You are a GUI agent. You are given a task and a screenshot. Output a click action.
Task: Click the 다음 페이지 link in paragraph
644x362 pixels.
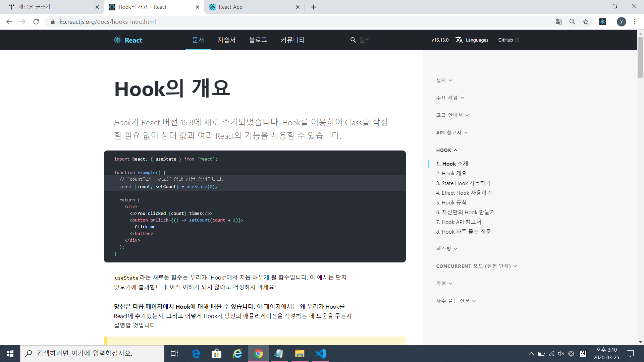148,306
